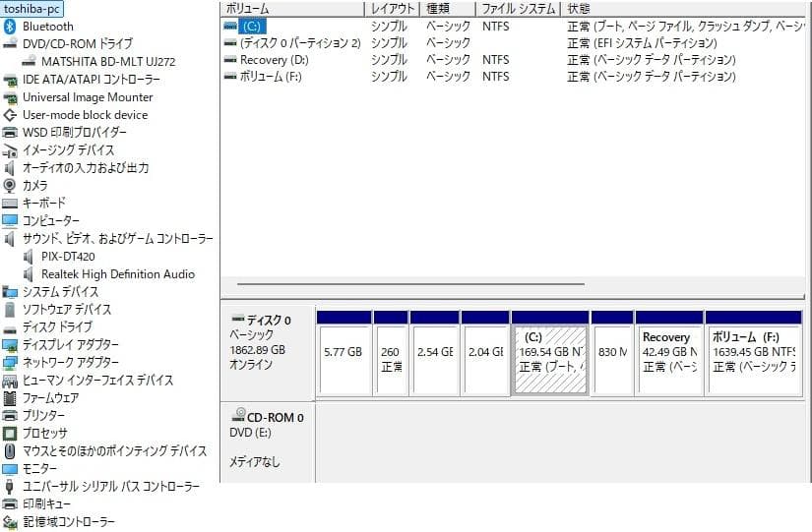Select the toshiba-pc root node
The image size is (812, 532).
[31, 9]
